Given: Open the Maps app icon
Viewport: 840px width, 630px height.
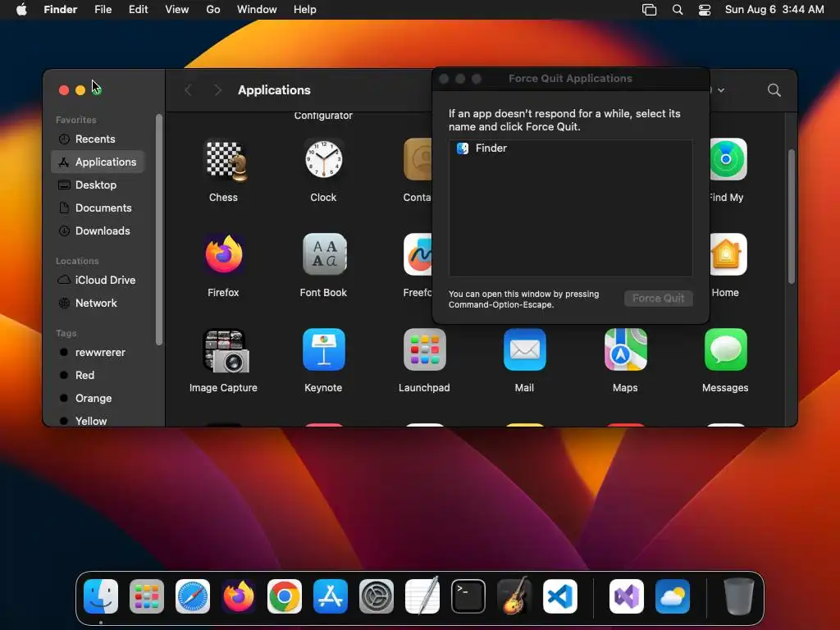Looking at the screenshot, I should (x=625, y=349).
